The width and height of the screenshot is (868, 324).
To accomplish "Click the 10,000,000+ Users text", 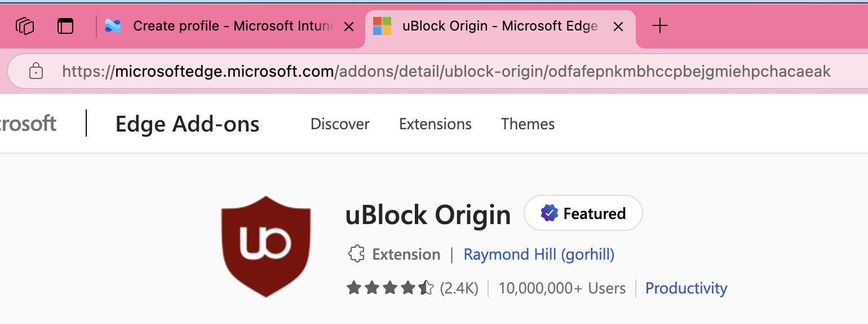I will pos(562,288).
